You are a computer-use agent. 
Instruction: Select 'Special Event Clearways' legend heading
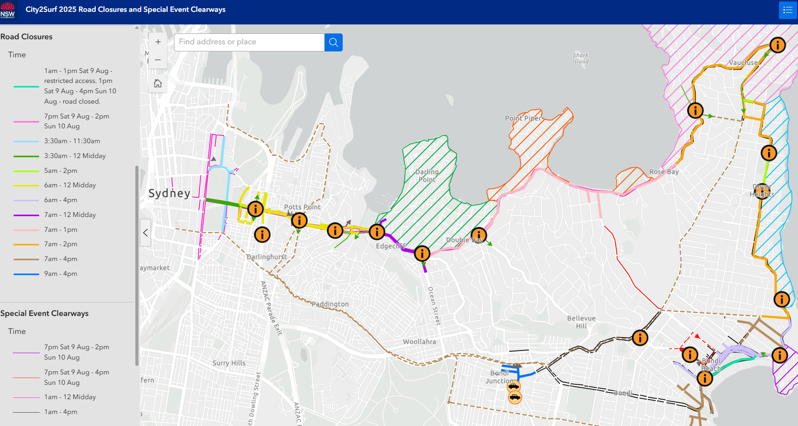coord(44,314)
